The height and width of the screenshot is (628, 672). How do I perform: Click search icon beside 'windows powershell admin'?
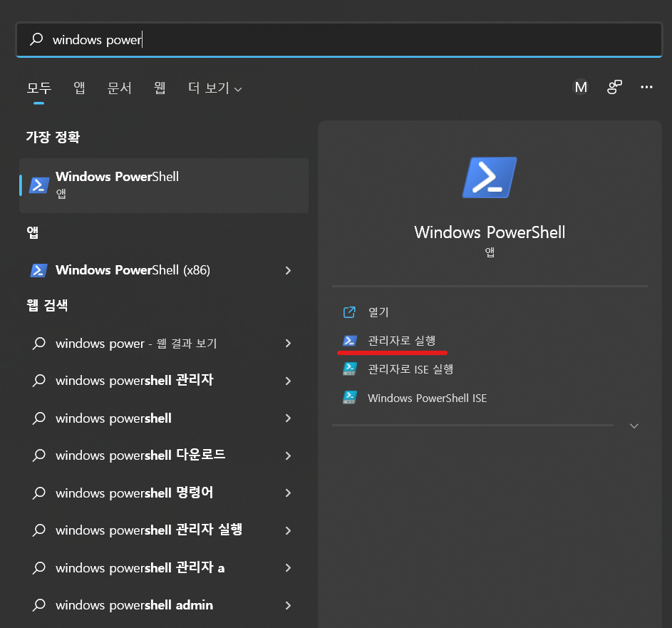(39, 604)
